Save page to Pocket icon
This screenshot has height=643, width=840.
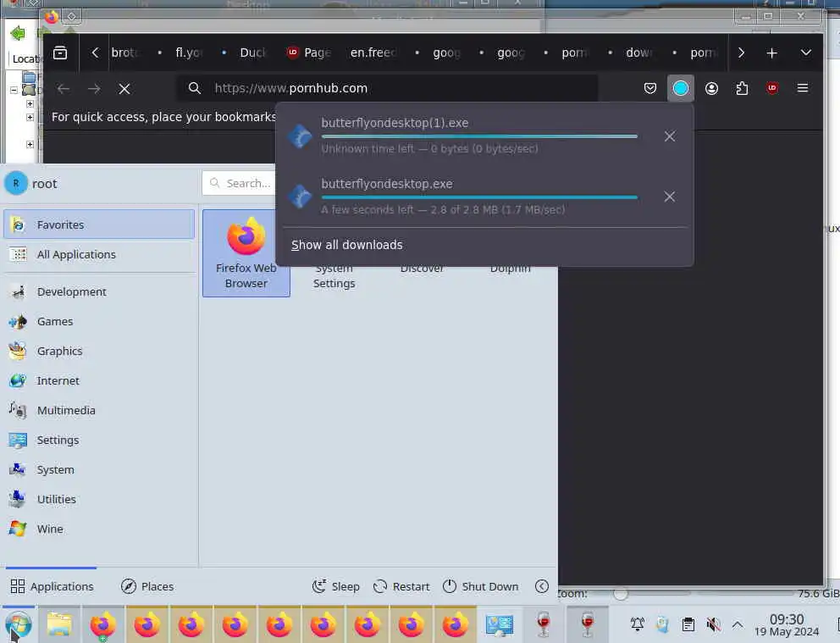tap(649, 88)
